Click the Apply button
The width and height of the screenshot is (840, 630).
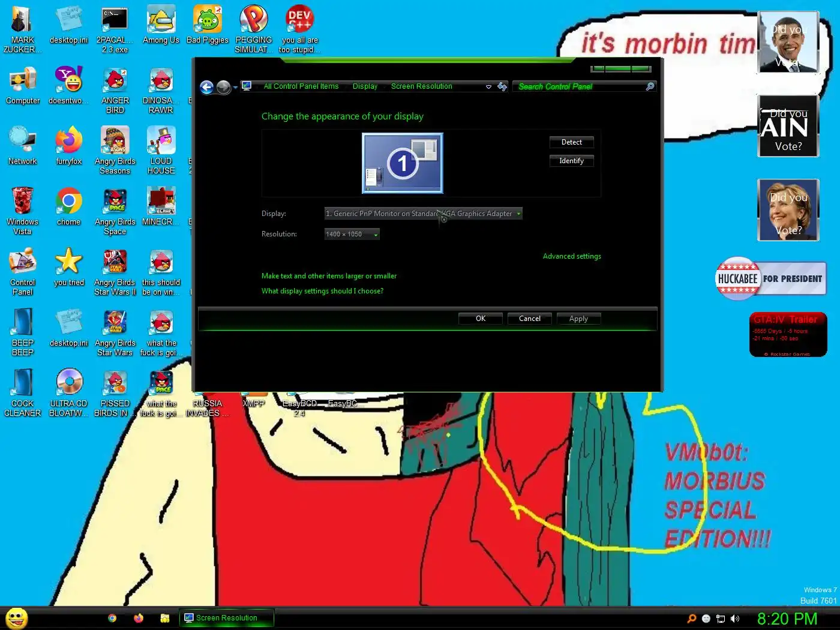[x=578, y=319]
